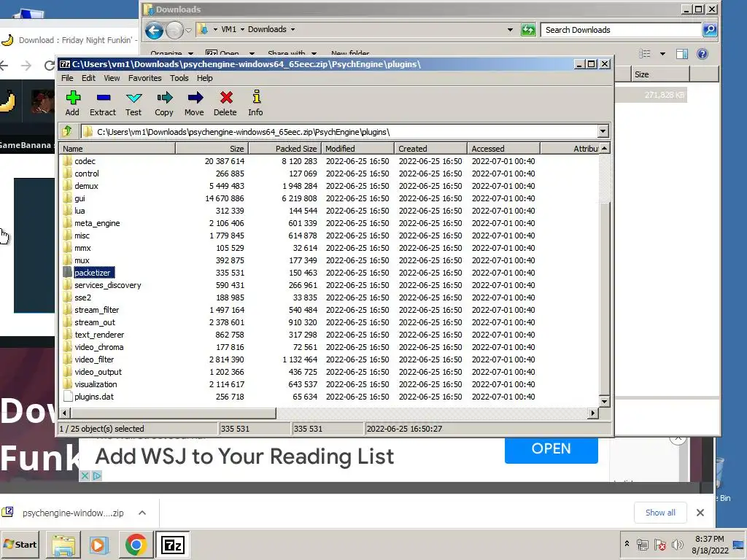
Task: Run the Test archive tool
Action: click(134, 98)
